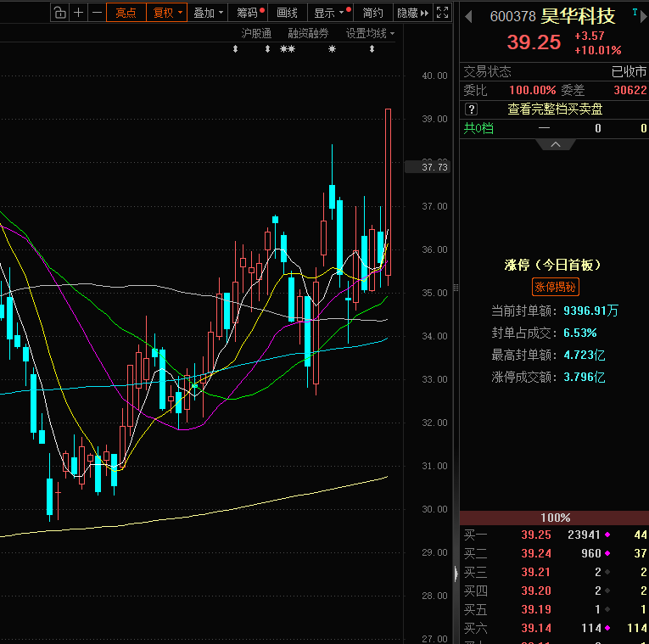Screen dimensions: 649x644
Task: Click the 买五 price 39.19
Action: coord(536,609)
